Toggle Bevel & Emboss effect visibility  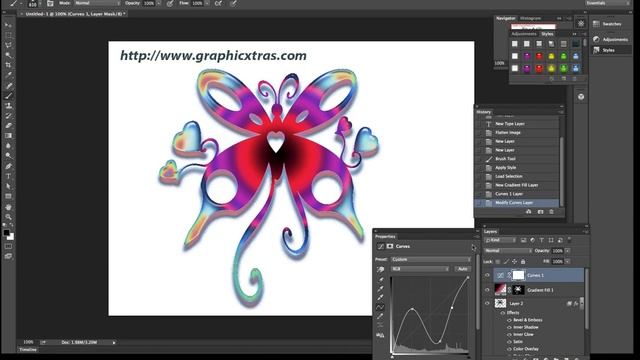(509, 320)
